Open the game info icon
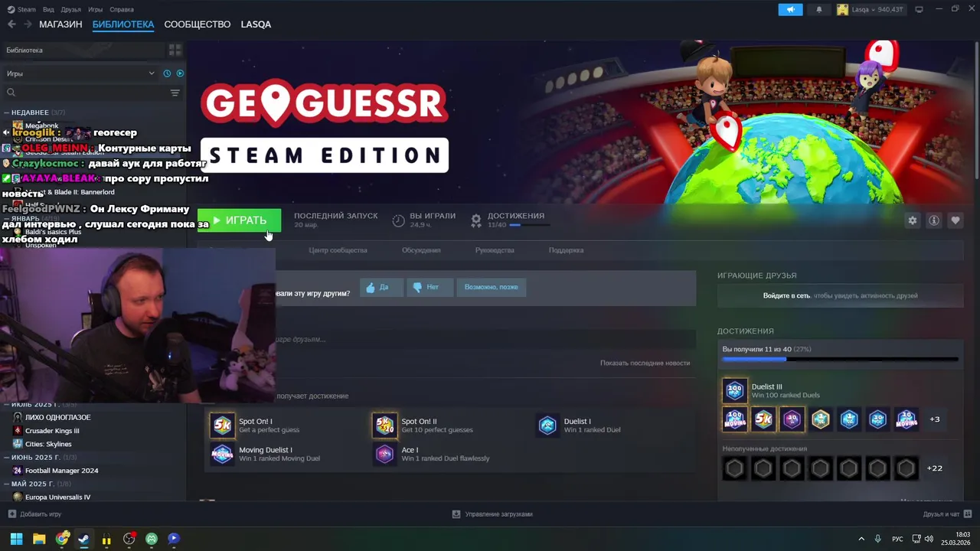 pos(934,220)
